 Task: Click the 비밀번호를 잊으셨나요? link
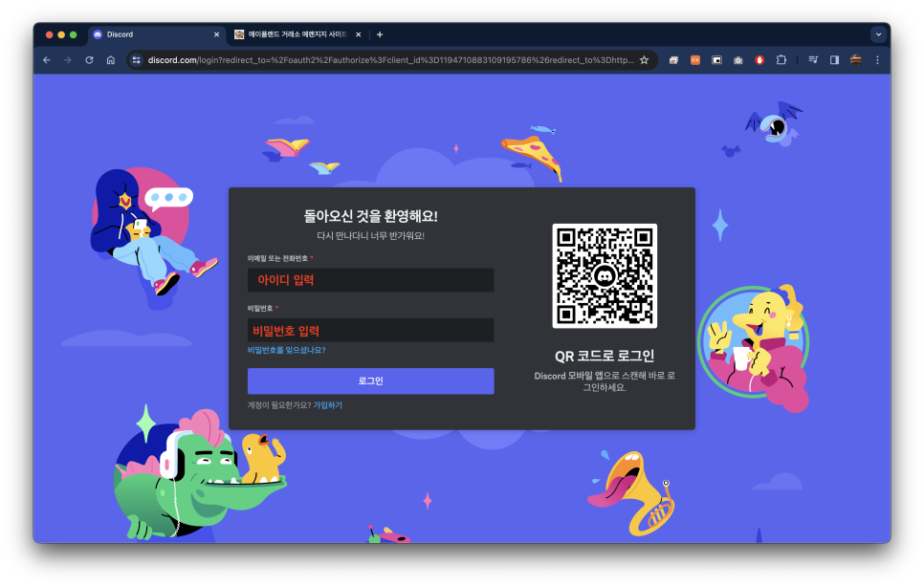286,350
